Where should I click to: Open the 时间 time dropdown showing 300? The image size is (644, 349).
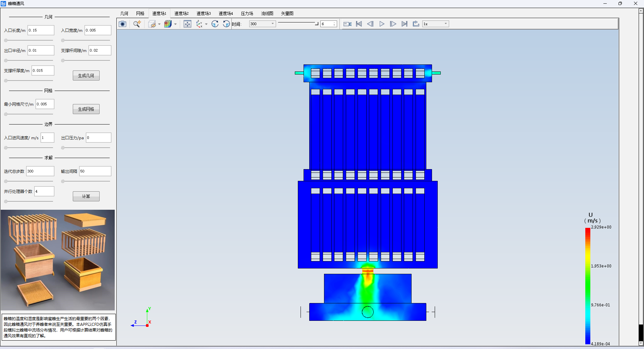(x=262, y=24)
